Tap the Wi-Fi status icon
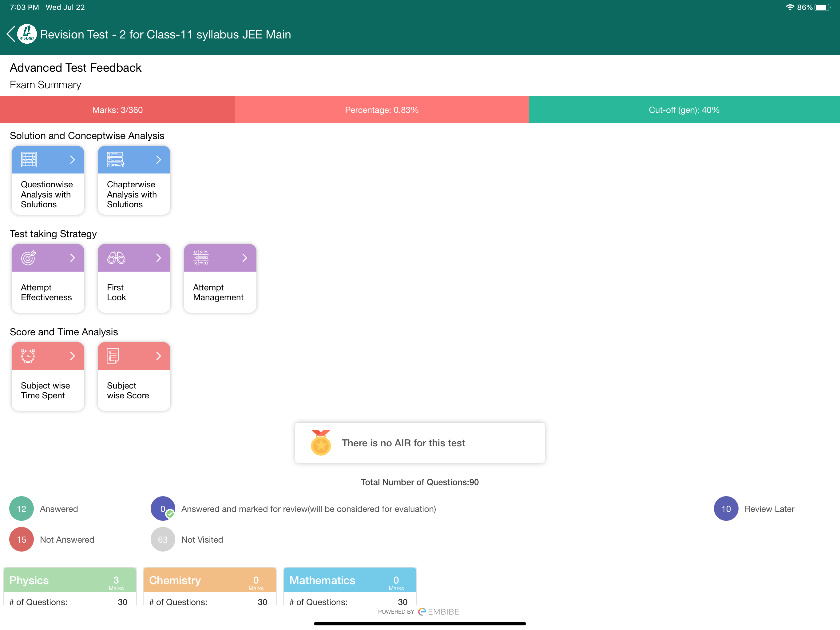This screenshot has width=840, height=630. 790,7
